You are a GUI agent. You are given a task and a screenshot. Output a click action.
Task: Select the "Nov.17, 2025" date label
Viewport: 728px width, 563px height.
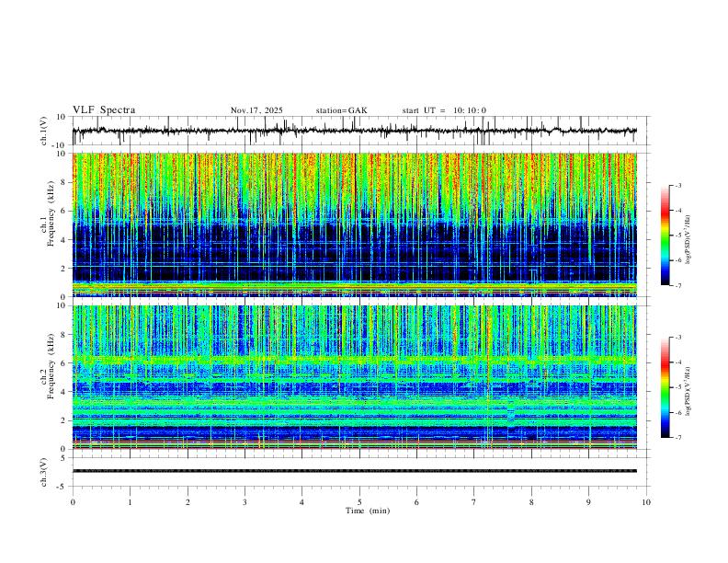pyautogui.click(x=256, y=110)
